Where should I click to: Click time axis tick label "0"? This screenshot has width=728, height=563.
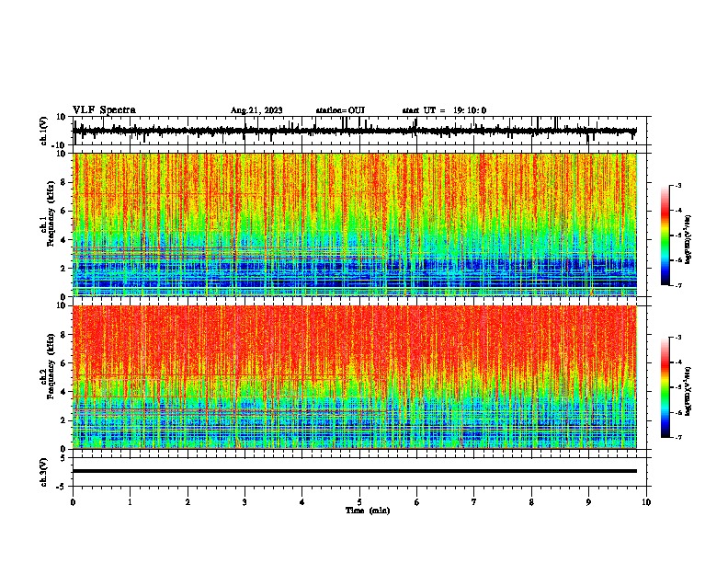click(x=73, y=502)
